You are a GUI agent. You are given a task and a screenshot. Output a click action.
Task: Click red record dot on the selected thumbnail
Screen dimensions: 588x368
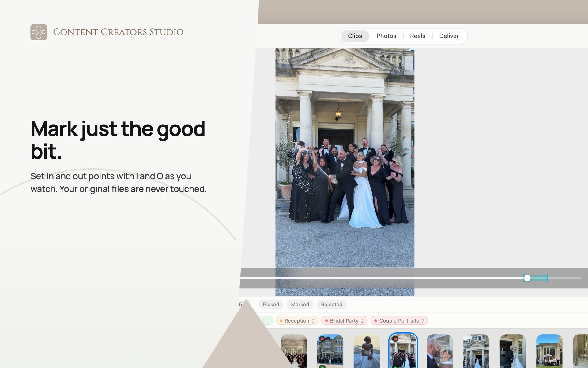[395, 339]
